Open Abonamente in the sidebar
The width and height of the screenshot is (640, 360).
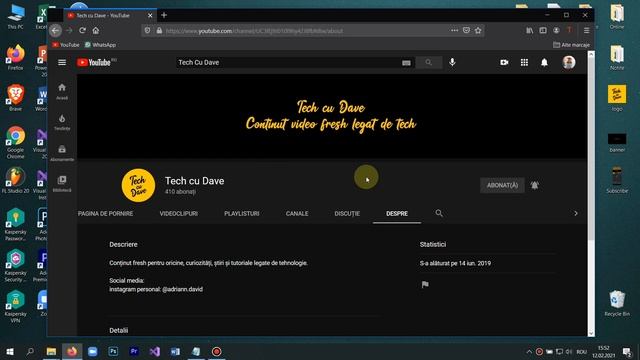[62, 153]
